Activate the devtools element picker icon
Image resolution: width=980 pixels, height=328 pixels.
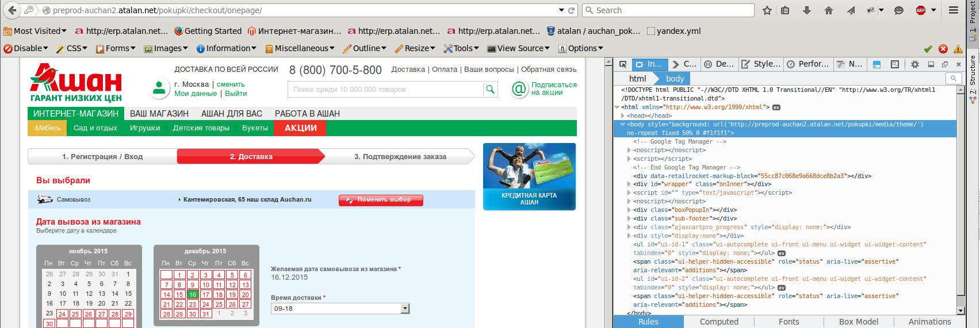pyautogui.click(x=623, y=64)
